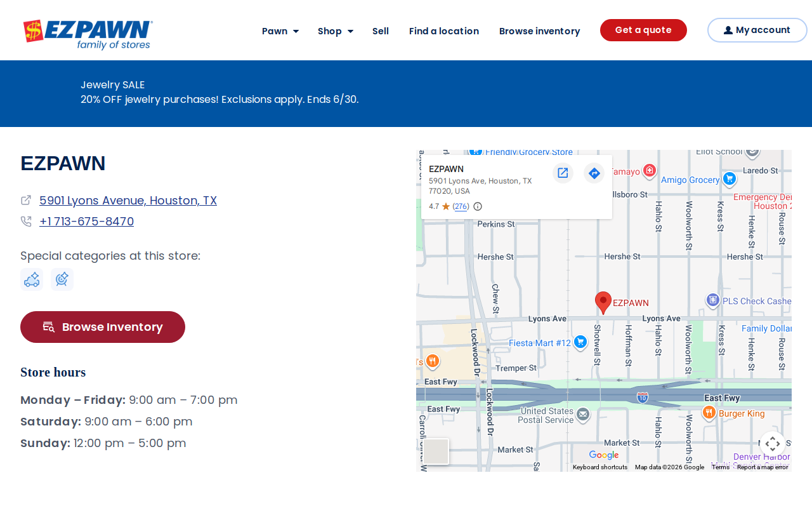Open Browse inventory in navigation
812x508 pixels.
540,31
